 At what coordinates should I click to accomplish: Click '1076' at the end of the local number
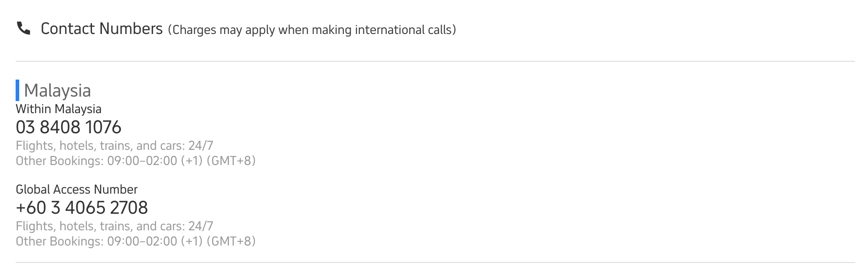[103, 127]
